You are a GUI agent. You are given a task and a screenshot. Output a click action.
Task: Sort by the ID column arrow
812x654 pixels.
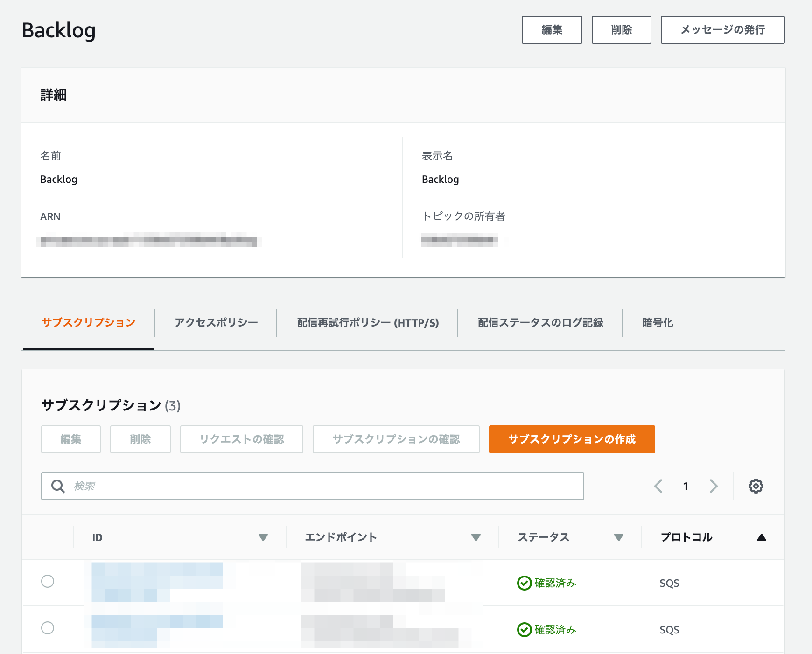(263, 537)
